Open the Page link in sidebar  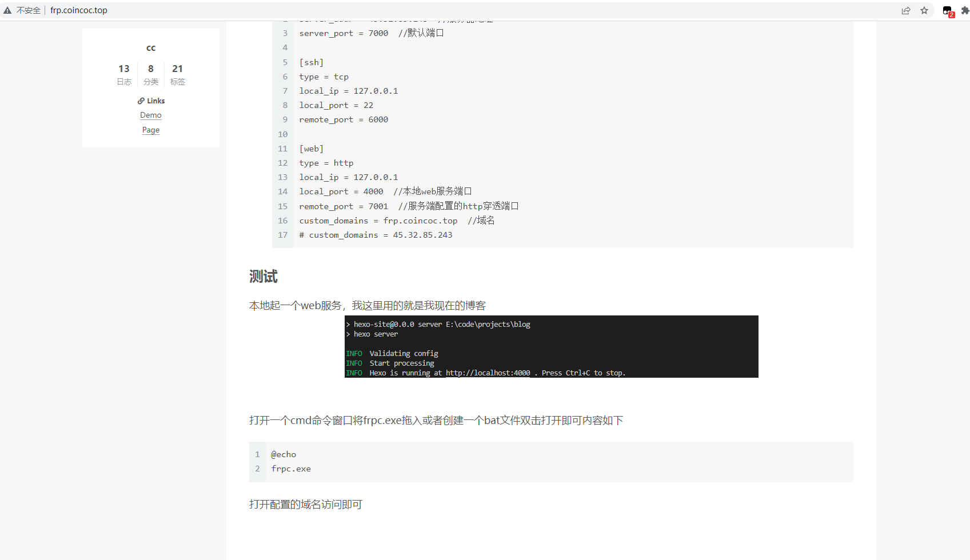click(151, 130)
